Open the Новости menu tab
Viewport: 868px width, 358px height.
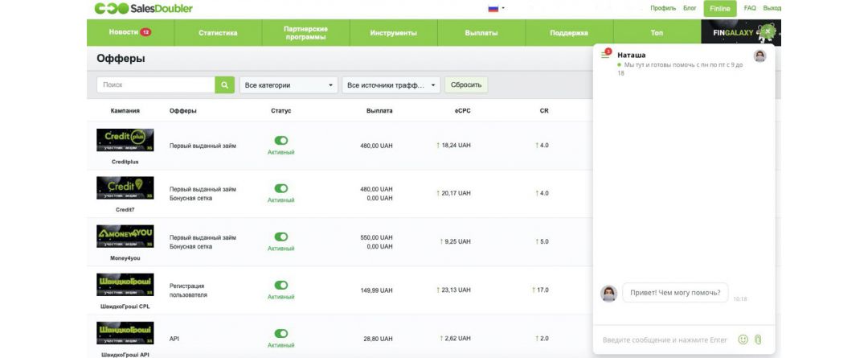pyautogui.click(x=130, y=33)
